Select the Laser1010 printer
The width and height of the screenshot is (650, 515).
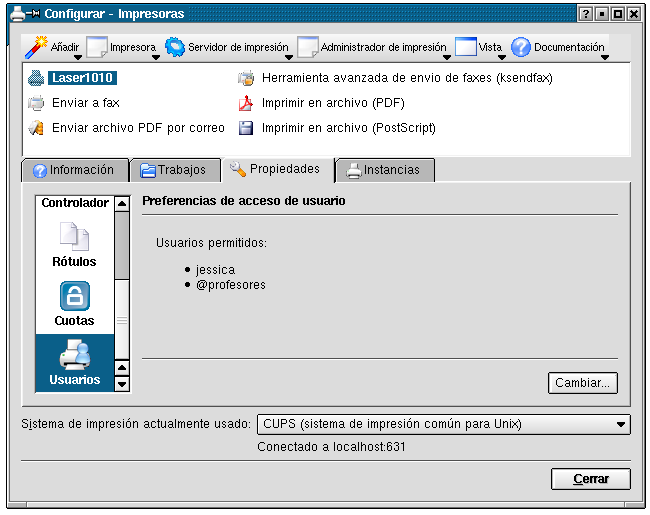click(x=83, y=77)
